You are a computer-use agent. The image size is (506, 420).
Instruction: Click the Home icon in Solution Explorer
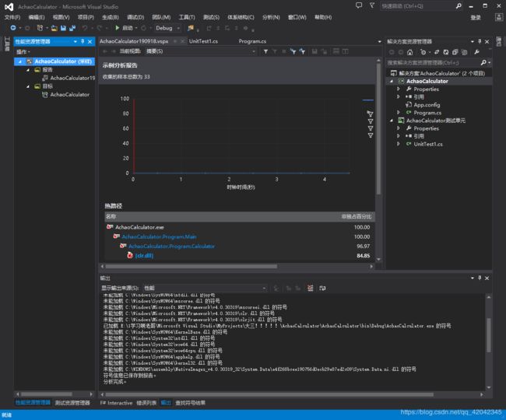point(409,52)
